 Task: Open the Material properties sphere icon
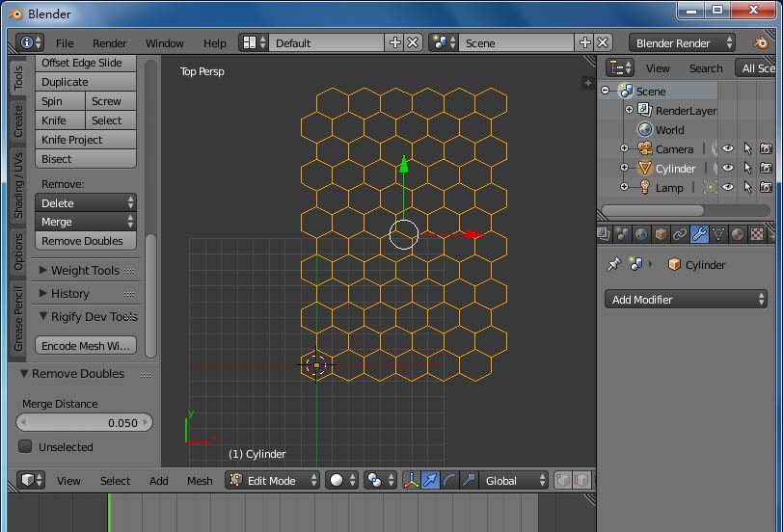click(x=738, y=234)
